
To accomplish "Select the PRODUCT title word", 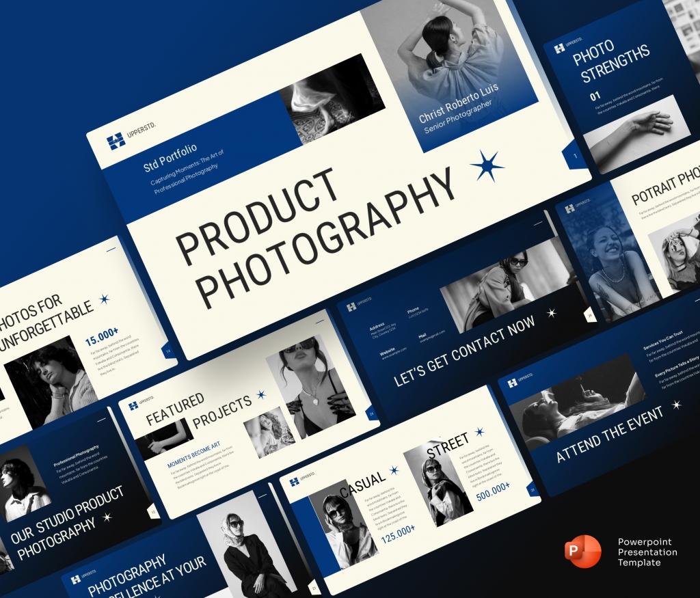I will (x=258, y=216).
